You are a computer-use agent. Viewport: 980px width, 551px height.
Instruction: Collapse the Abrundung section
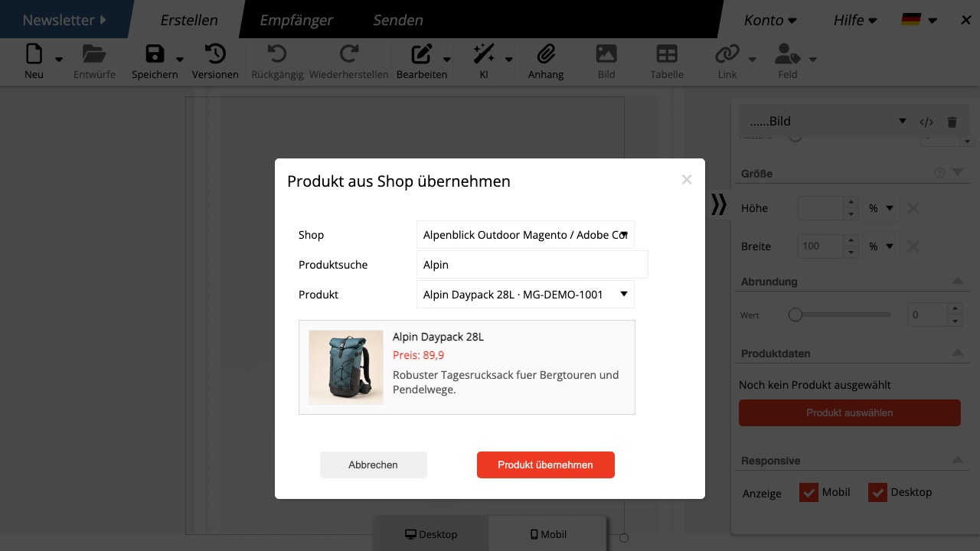coord(958,281)
